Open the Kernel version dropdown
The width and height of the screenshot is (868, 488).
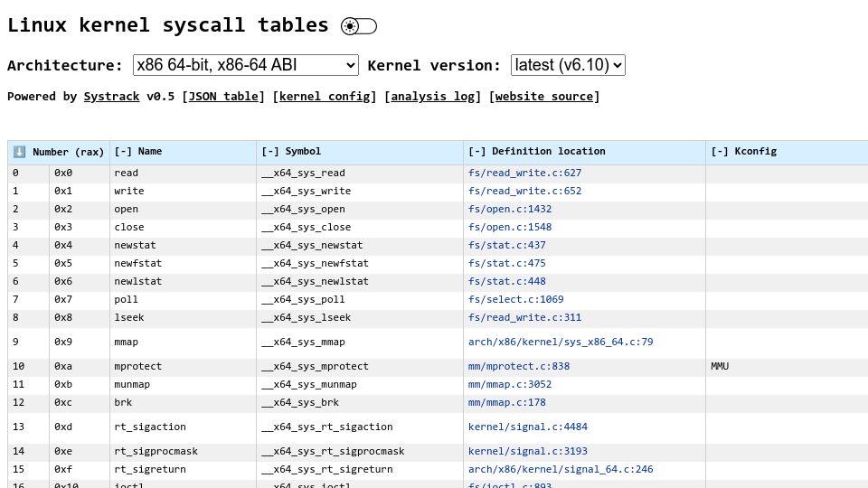[568, 65]
